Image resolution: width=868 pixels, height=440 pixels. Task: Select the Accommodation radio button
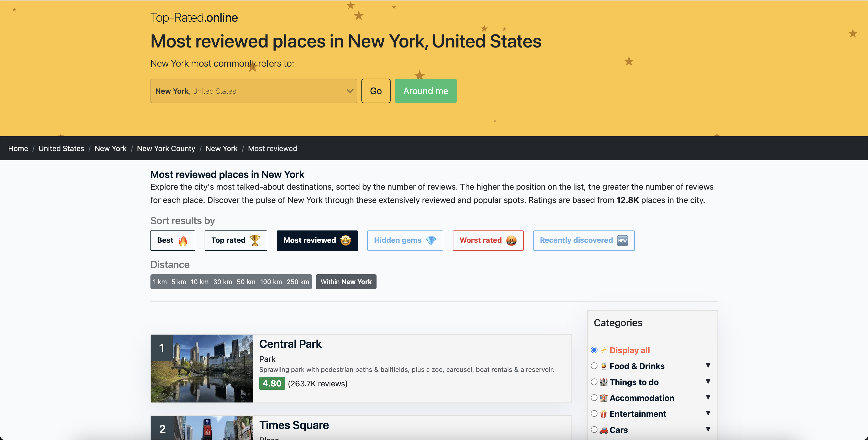click(x=594, y=398)
